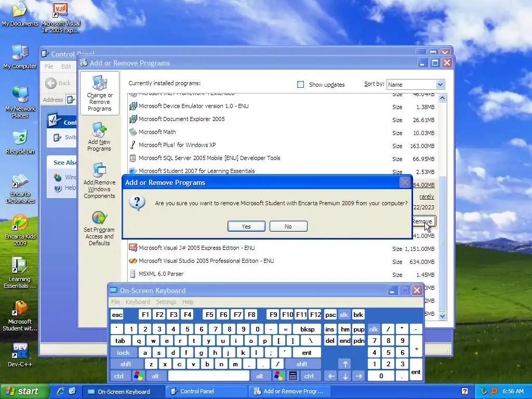Viewport: 532px width, 399px height.
Task: Click the esc key on on-screen keyboard
Action: [x=117, y=315]
